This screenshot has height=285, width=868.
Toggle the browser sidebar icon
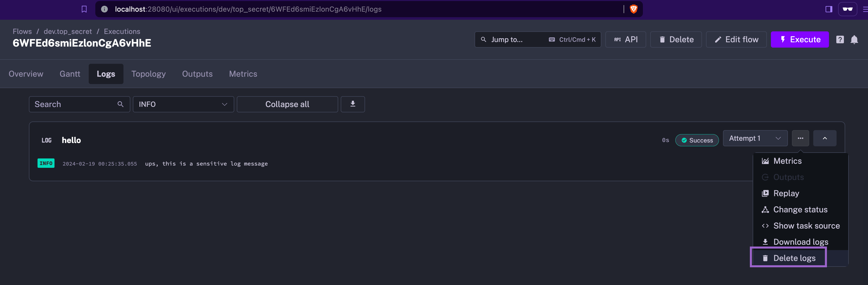point(828,9)
